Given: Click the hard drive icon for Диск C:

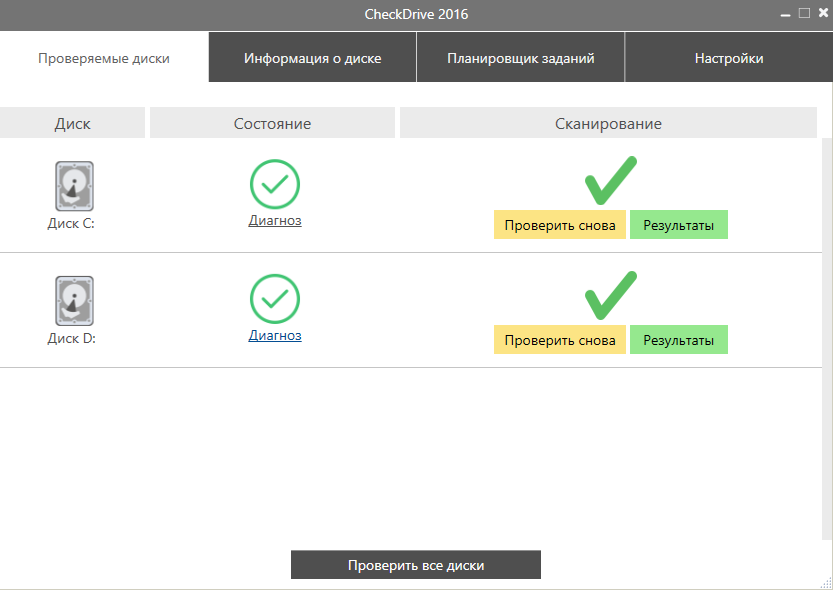Looking at the screenshot, I should tap(71, 185).
